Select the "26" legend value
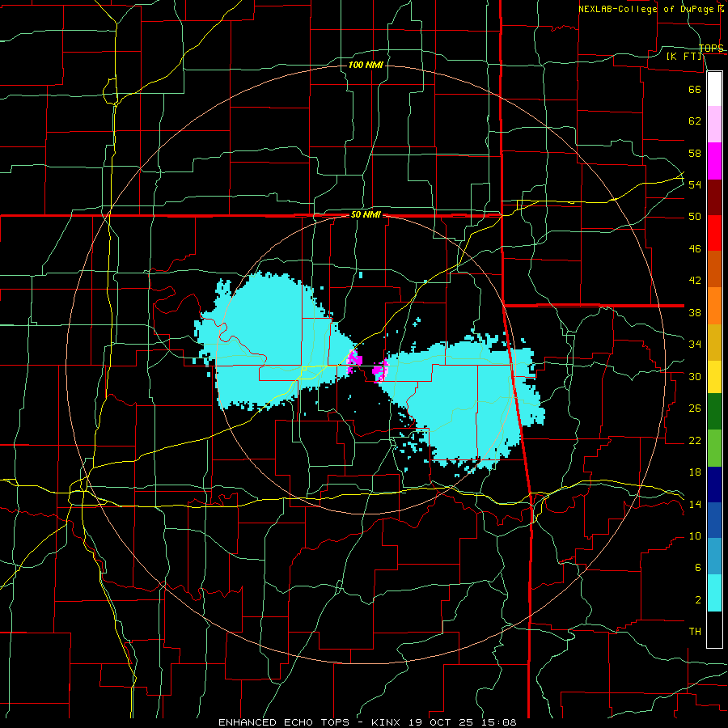 click(x=695, y=408)
